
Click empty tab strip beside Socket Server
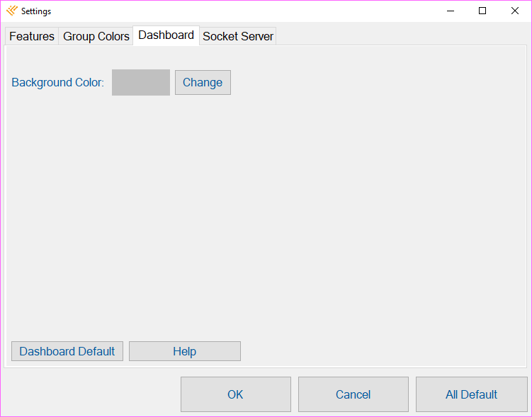click(x=400, y=35)
